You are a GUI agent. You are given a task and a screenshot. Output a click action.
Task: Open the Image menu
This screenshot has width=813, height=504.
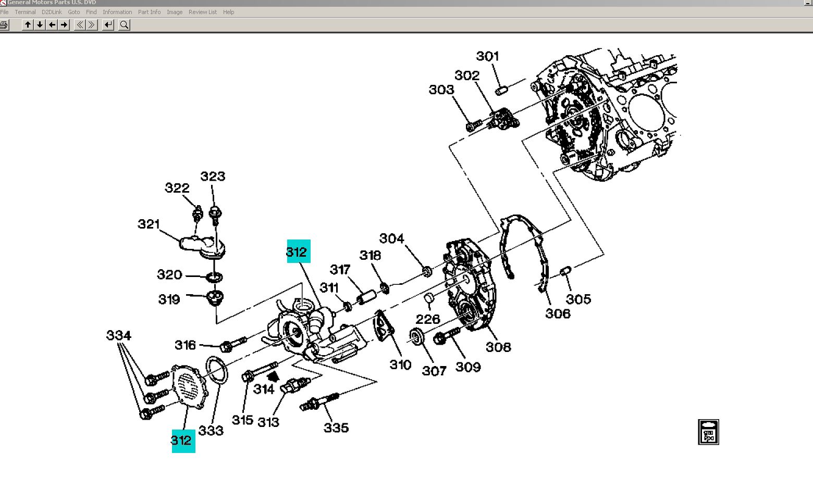coord(175,12)
